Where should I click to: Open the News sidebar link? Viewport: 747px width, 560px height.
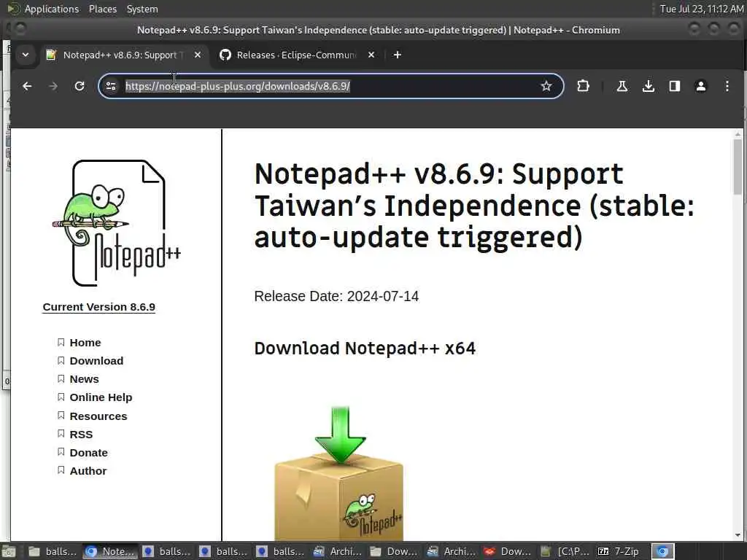point(85,379)
